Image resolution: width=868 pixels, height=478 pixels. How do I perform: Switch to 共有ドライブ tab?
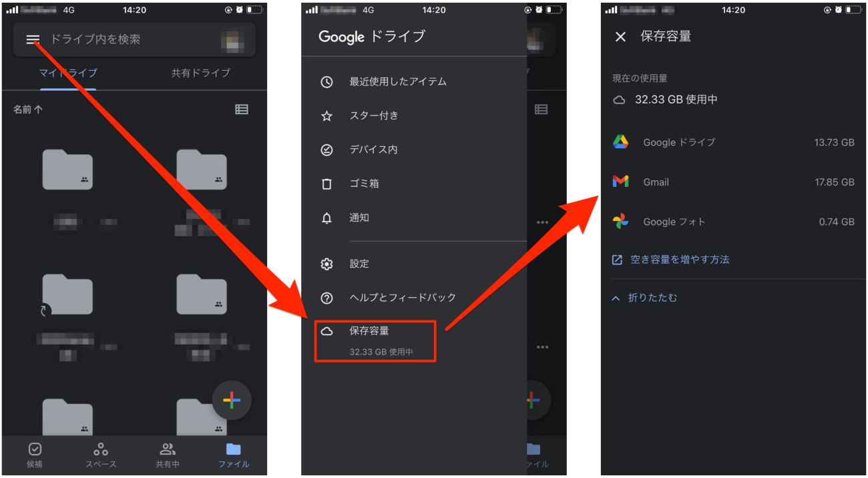click(x=202, y=73)
